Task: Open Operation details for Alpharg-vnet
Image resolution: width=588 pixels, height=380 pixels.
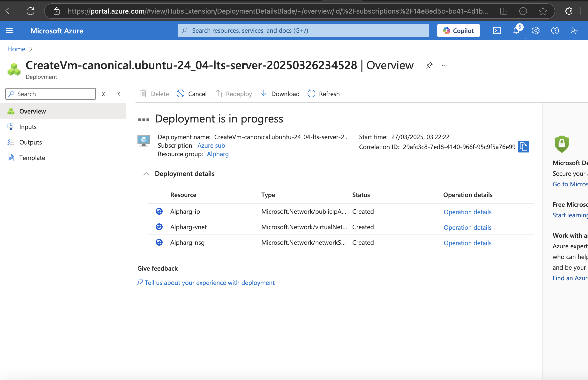Action: pos(467,228)
